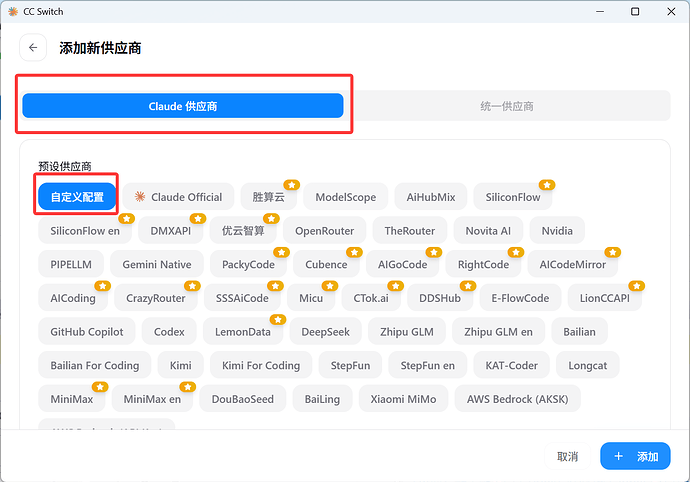Screen dimensions: 690x482
Task: Select the AICodeMirror preset
Action: (573, 264)
